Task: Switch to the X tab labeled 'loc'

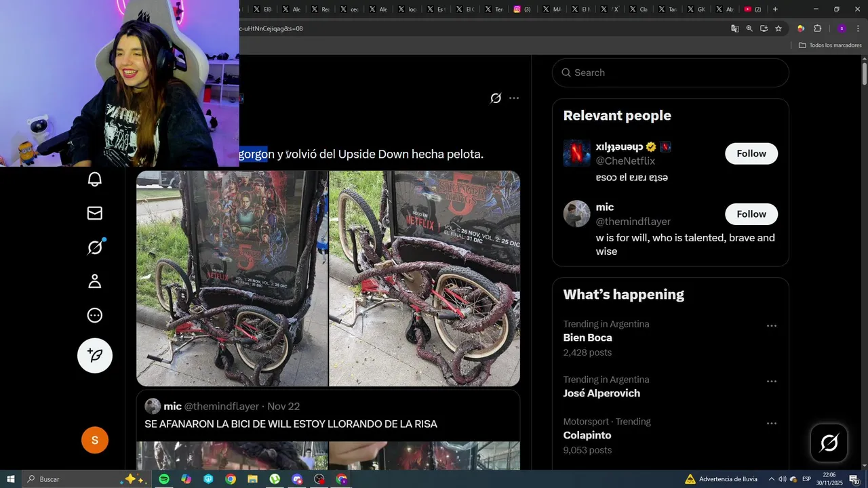Action: click(407, 9)
